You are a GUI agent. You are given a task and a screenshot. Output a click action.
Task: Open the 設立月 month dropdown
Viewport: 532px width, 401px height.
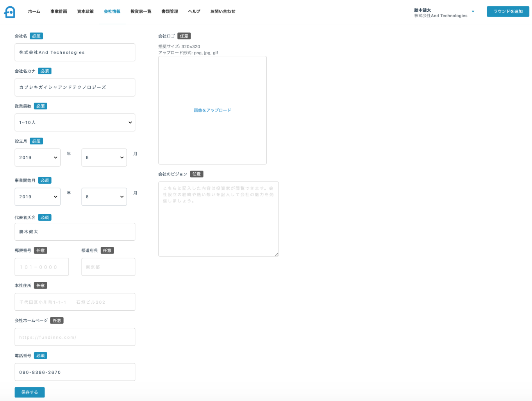pos(104,158)
